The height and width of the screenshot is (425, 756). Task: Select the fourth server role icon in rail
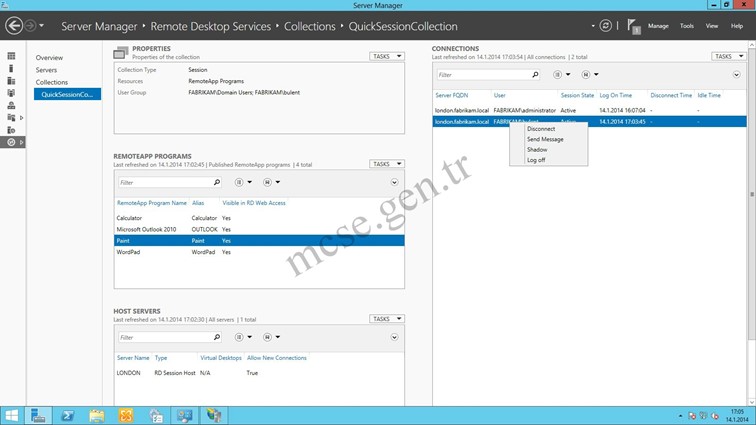[11, 93]
